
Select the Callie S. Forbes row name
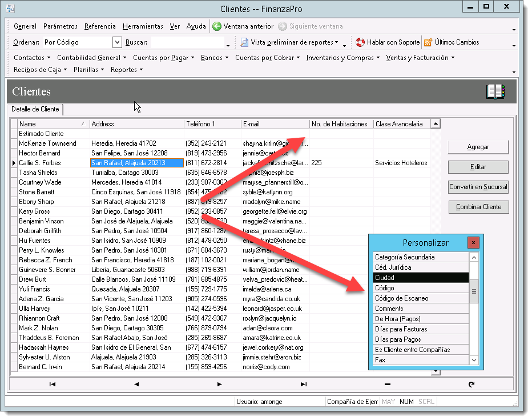pyautogui.click(x=40, y=163)
